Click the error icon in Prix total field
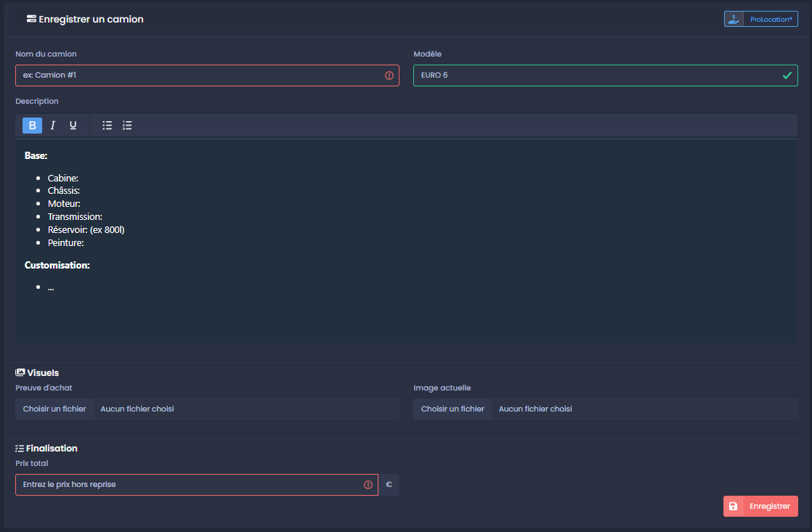The image size is (812, 532). point(368,485)
